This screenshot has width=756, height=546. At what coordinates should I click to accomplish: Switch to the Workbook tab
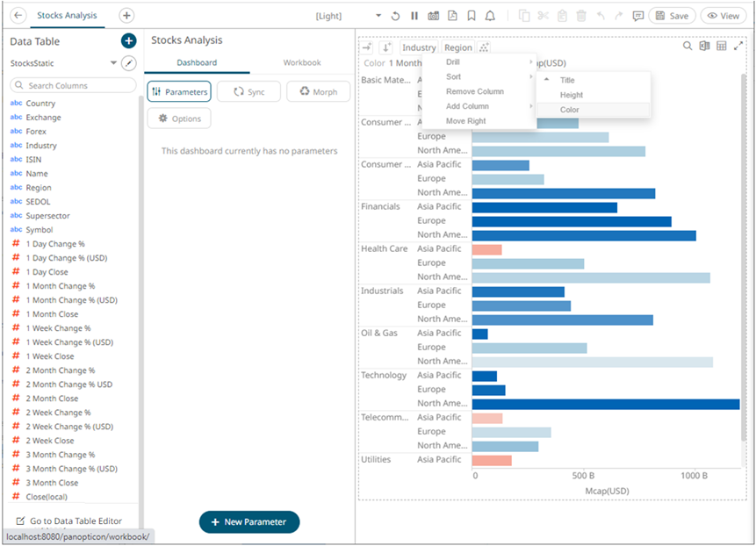pos(301,63)
